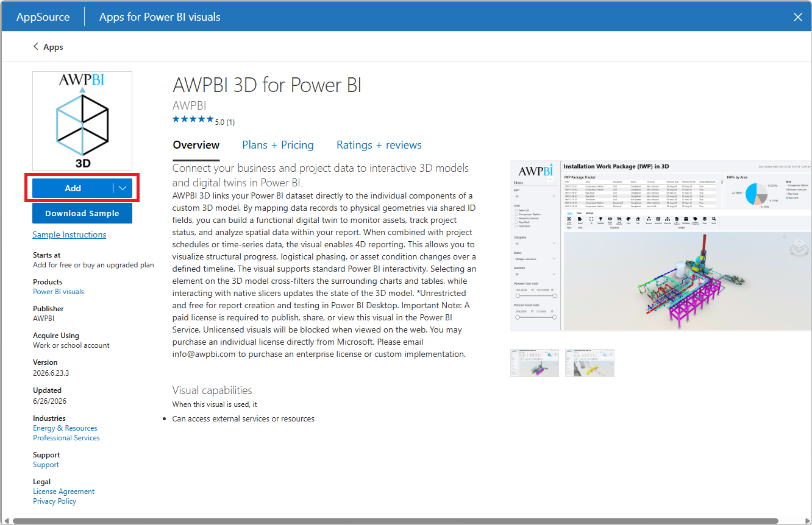812x525 pixels.
Task: Expand the Add button dropdown arrow
Action: (x=123, y=188)
